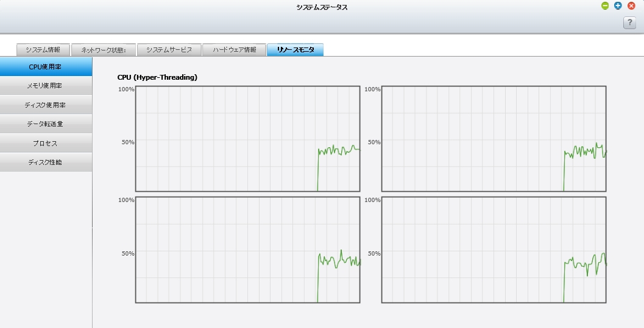Click the bottom-left CPU usage graph
The height and width of the screenshot is (328, 644).
point(247,249)
